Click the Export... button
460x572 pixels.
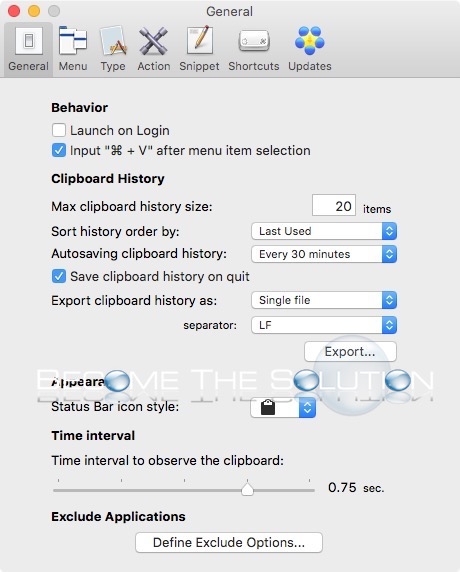pyautogui.click(x=350, y=352)
